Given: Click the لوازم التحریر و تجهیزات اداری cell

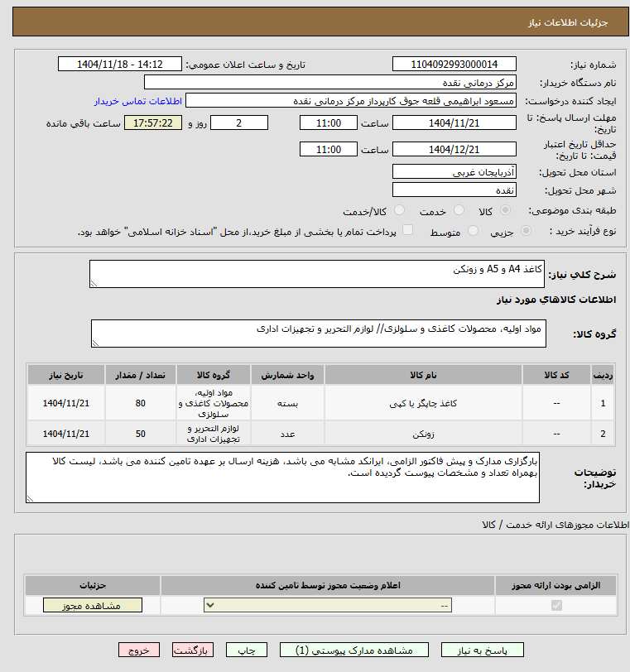Looking at the screenshot, I should pyautogui.click(x=214, y=434).
